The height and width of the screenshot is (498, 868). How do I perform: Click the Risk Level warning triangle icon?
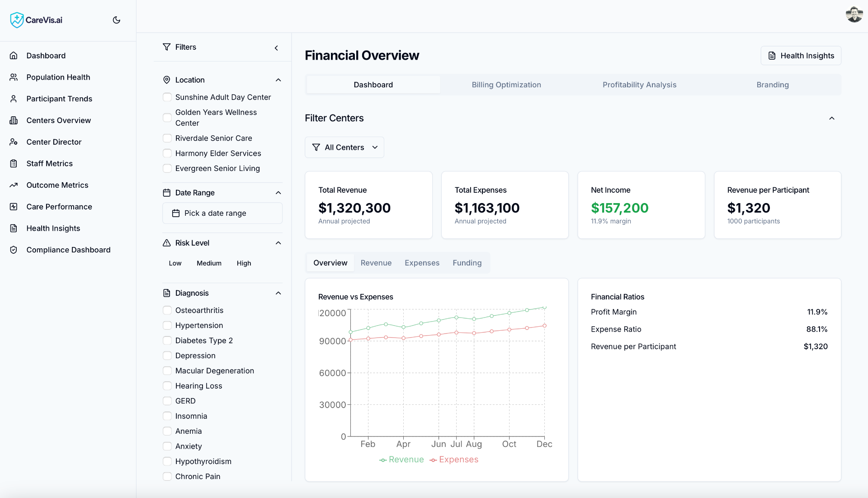click(166, 243)
